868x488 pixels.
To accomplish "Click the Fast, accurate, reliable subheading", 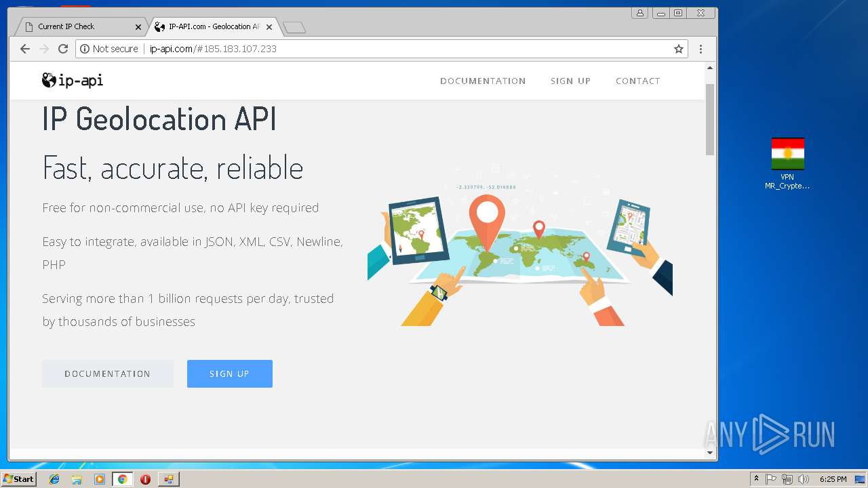I will click(x=173, y=167).
